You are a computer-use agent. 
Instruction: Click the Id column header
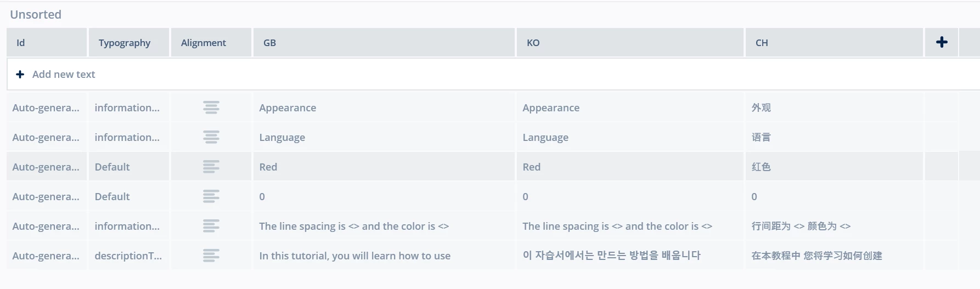click(x=47, y=42)
